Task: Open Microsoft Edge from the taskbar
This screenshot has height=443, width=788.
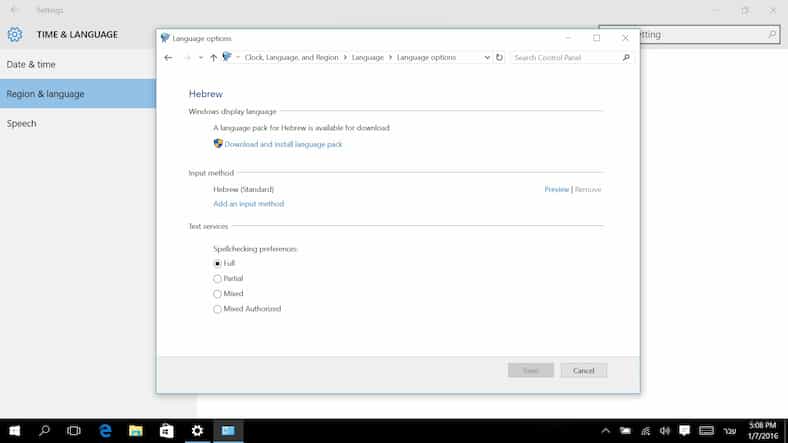Action: pyautogui.click(x=105, y=430)
